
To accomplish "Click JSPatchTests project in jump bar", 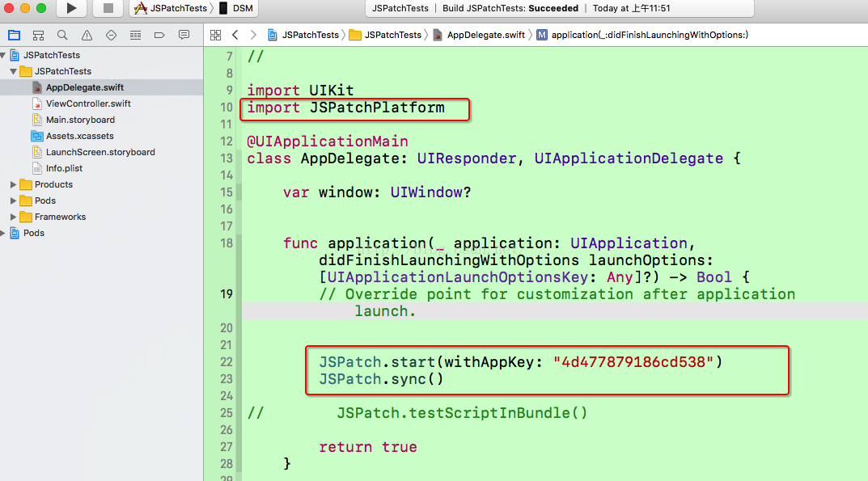I will pyautogui.click(x=303, y=35).
